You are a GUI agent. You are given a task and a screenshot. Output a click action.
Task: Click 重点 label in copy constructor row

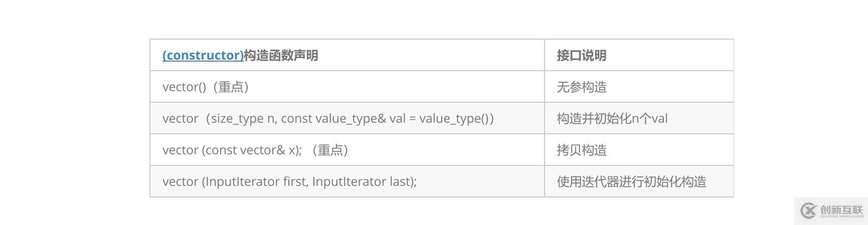tap(330, 150)
